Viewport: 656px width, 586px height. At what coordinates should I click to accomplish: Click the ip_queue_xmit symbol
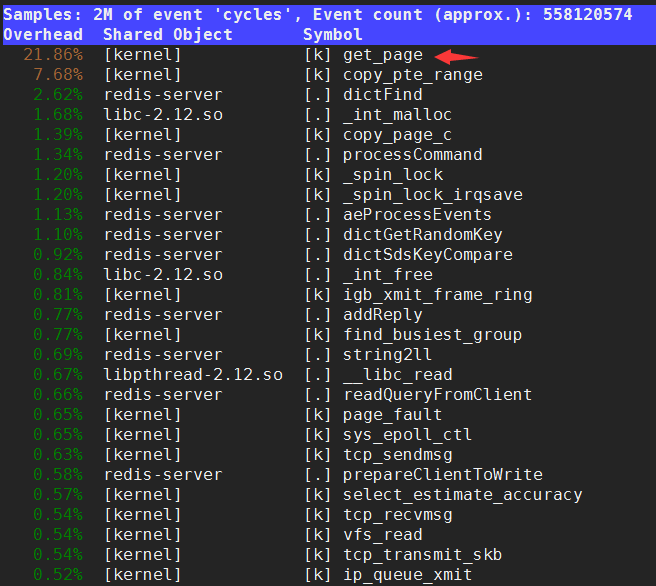coord(407,575)
